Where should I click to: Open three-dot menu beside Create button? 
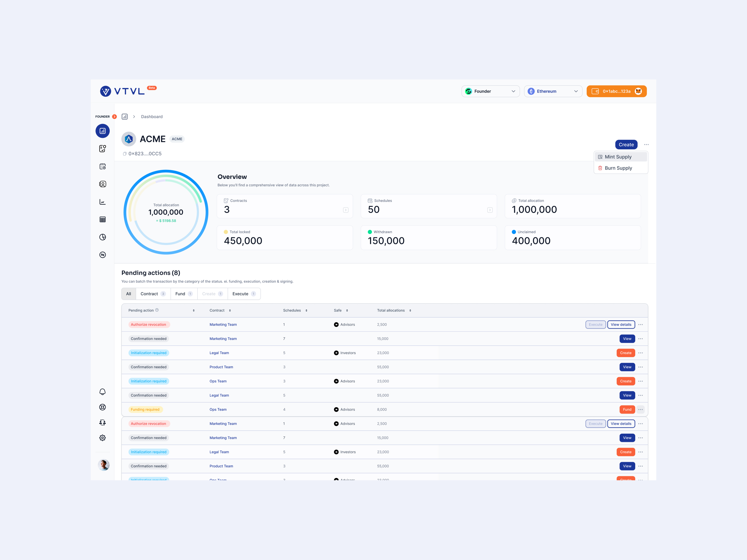click(646, 145)
